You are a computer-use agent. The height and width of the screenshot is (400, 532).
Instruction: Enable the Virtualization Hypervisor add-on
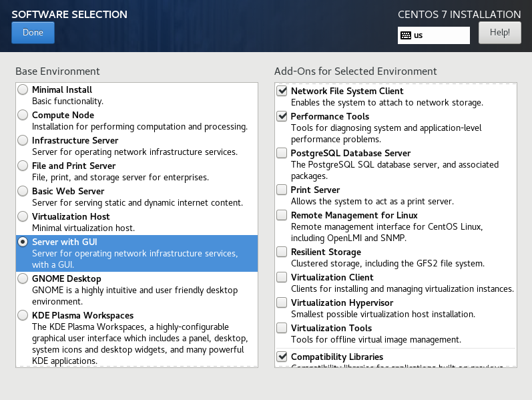(x=282, y=303)
